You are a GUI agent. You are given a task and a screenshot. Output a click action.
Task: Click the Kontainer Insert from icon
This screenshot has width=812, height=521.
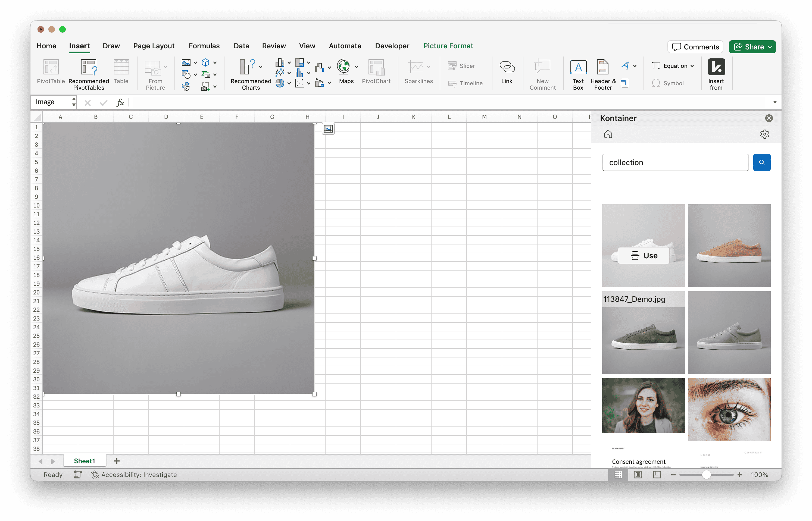[x=716, y=67]
